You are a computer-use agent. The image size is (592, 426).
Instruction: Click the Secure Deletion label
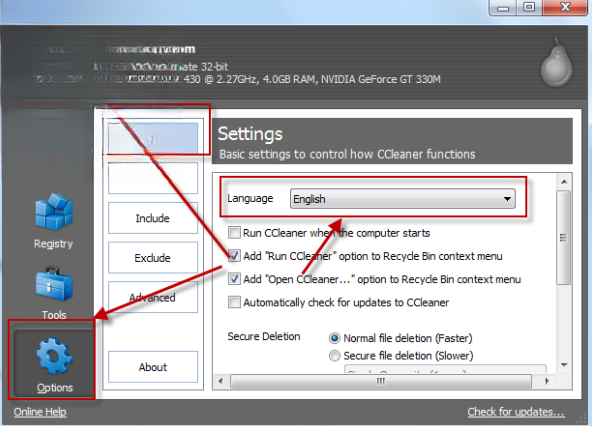264,336
